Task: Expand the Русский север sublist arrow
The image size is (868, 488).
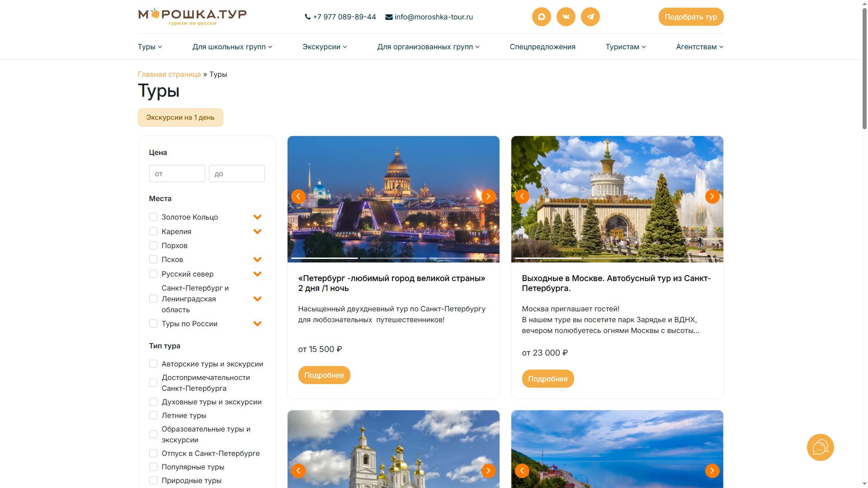Action: pos(257,274)
